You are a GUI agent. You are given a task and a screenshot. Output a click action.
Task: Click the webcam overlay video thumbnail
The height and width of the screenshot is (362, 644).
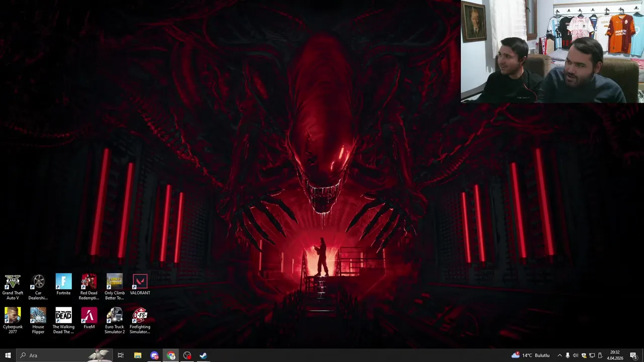(552, 51)
